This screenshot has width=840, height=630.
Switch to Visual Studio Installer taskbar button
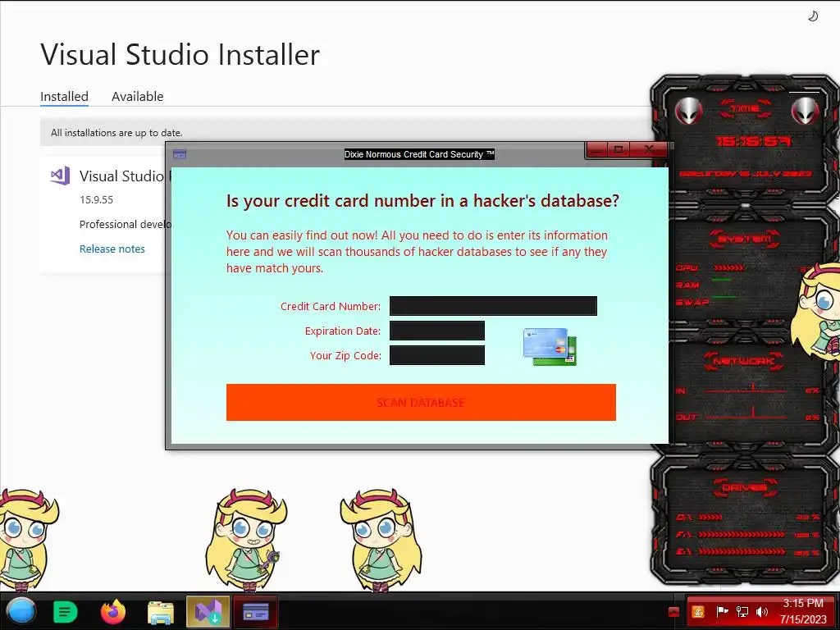[x=208, y=611]
